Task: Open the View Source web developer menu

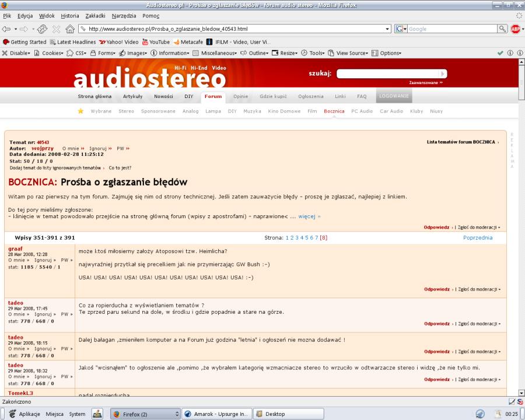Action: pyautogui.click(x=348, y=53)
